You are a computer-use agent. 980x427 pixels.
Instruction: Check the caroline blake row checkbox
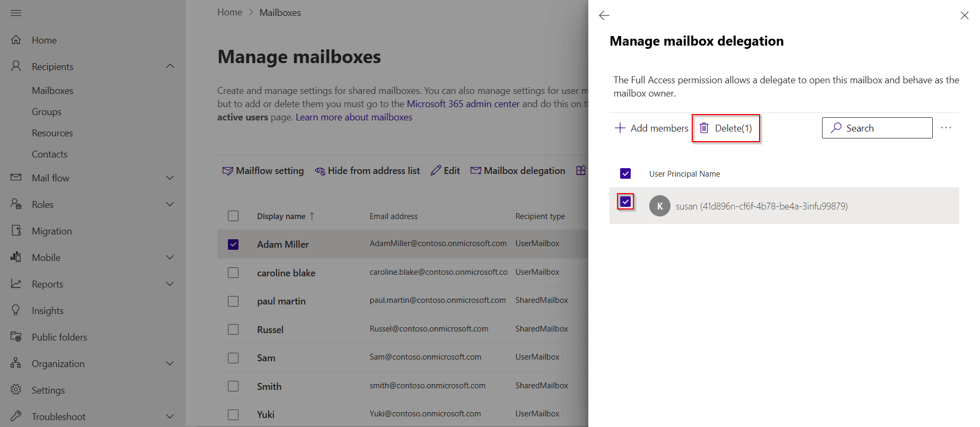pyautogui.click(x=233, y=273)
